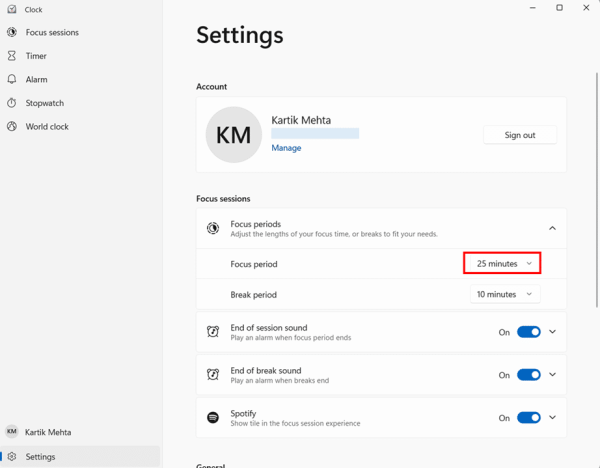Click the Spotify logo icon
This screenshot has height=468, width=600.
coord(213,417)
